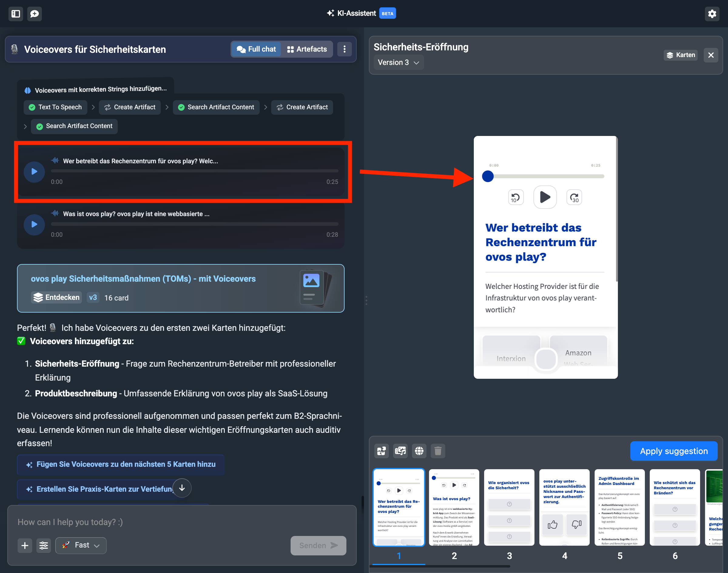Toggle the sidebar panel icon
The height and width of the screenshot is (573, 728).
[16, 14]
